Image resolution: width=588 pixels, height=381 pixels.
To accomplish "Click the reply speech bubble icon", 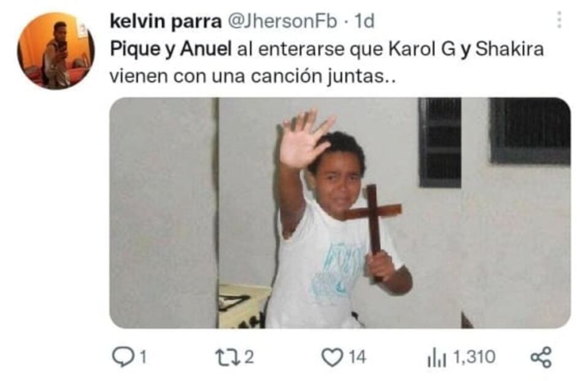I will pos(123,357).
